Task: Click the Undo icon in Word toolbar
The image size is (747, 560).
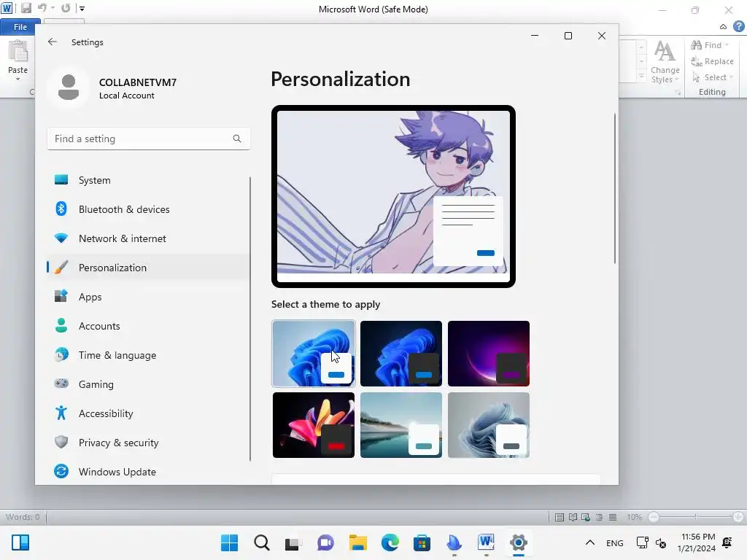Action: pos(42,8)
